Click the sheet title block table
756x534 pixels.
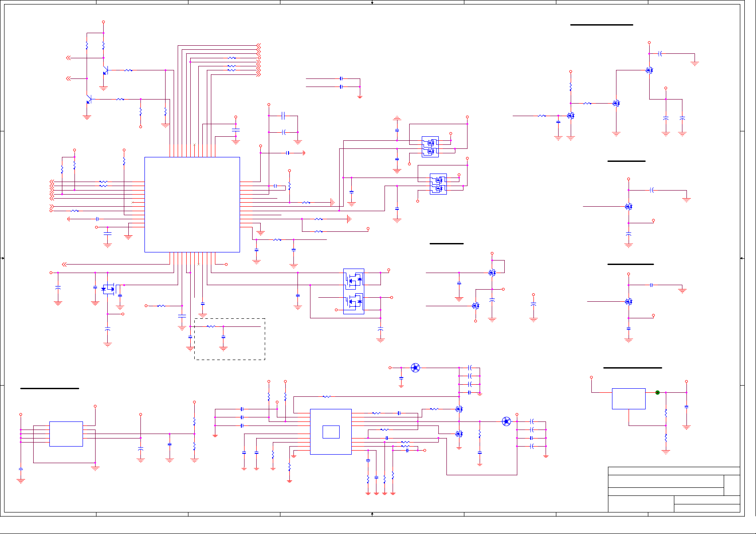(x=674, y=490)
